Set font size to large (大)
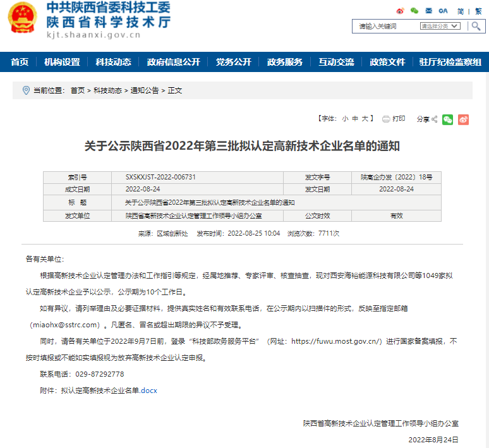Viewport: 489px width, 448px height. click(365, 119)
